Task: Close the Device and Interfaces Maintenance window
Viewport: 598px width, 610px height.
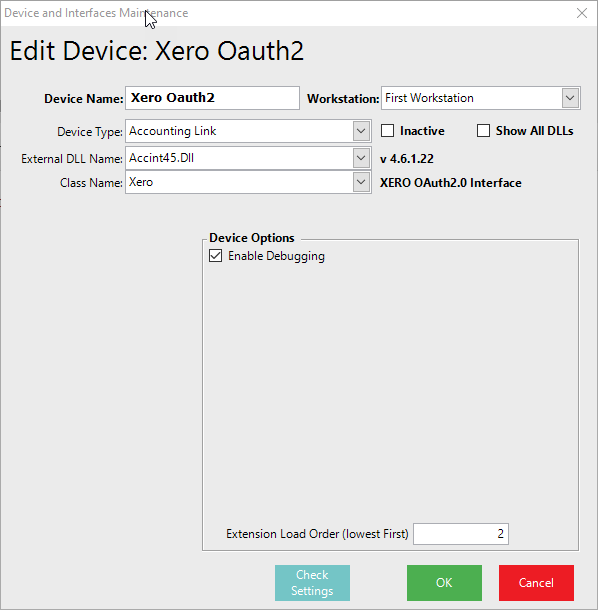Action: [582, 13]
